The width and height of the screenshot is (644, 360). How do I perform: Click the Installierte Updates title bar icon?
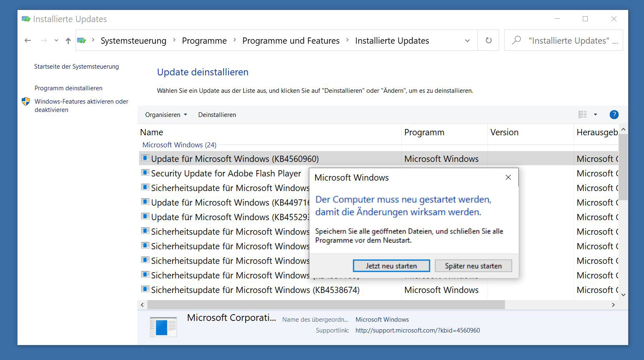[x=26, y=19]
